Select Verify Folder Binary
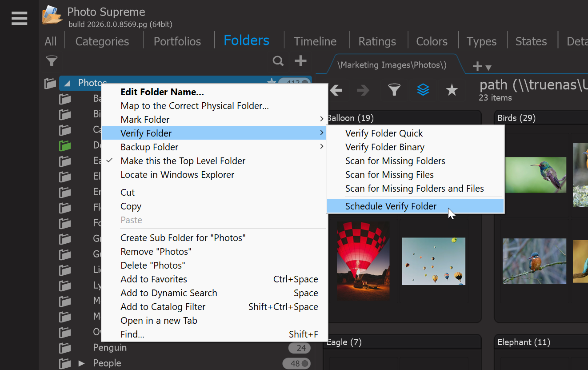 (415, 147)
